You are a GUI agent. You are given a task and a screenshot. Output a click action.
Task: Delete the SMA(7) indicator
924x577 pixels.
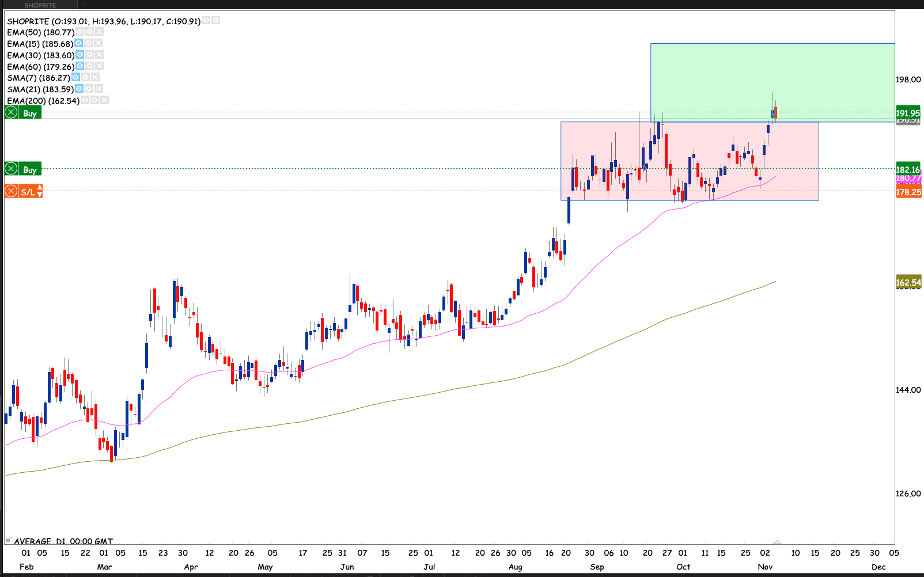[x=95, y=77]
